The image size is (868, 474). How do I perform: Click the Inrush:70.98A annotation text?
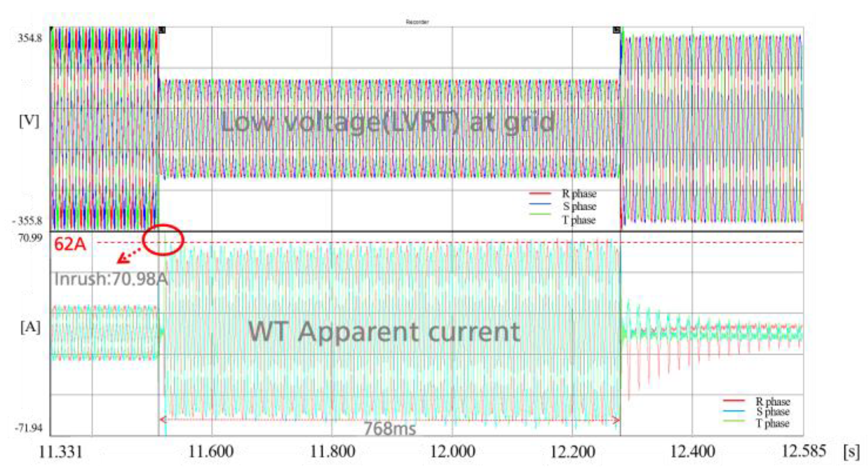[111, 279]
